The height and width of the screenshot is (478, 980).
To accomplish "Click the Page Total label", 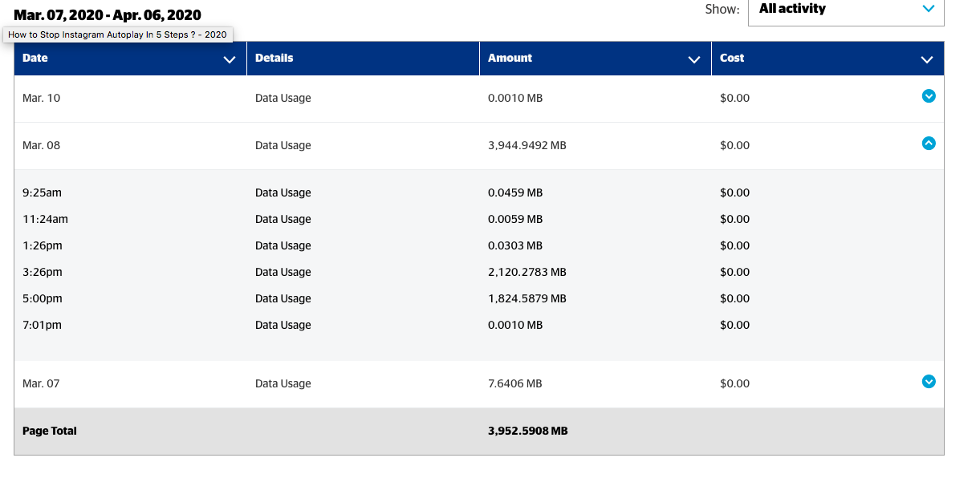I will [x=50, y=431].
